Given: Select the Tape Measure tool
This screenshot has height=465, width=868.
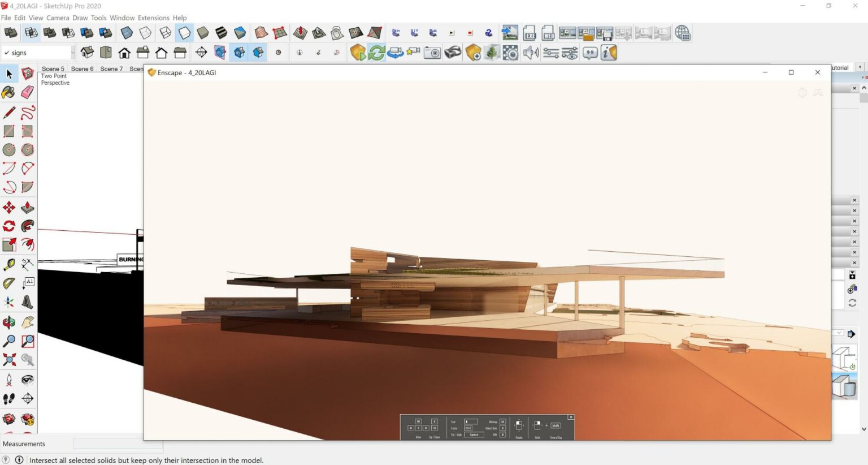Looking at the screenshot, I should pyautogui.click(x=9, y=264).
